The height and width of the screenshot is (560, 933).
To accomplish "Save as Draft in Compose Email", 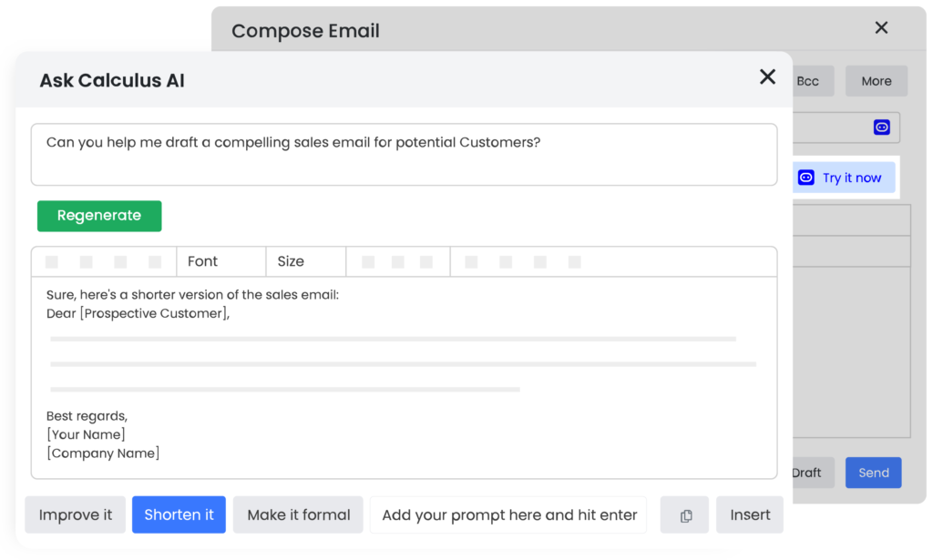I will point(813,473).
